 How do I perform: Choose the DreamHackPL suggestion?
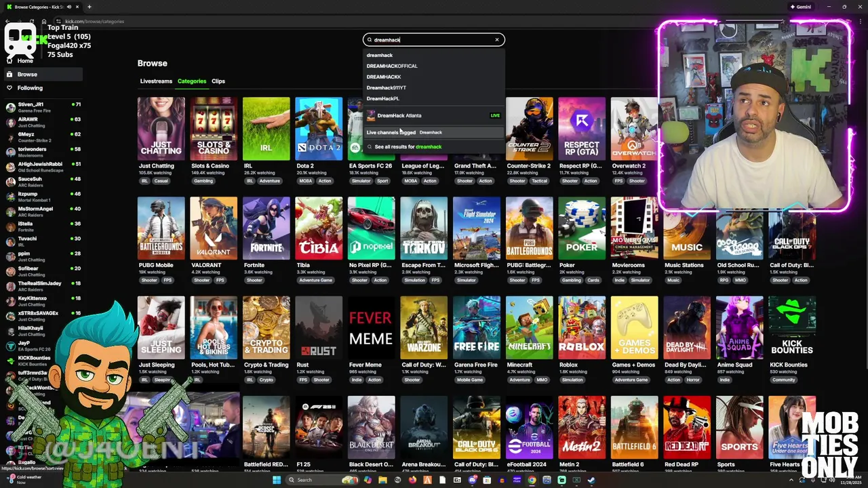click(434, 98)
